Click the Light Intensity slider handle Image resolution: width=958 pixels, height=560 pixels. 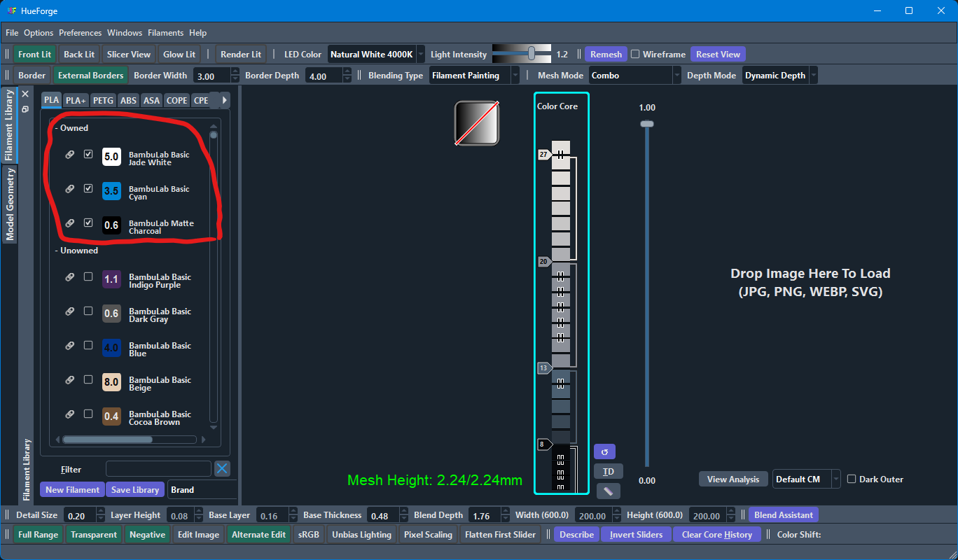coord(532,53)
